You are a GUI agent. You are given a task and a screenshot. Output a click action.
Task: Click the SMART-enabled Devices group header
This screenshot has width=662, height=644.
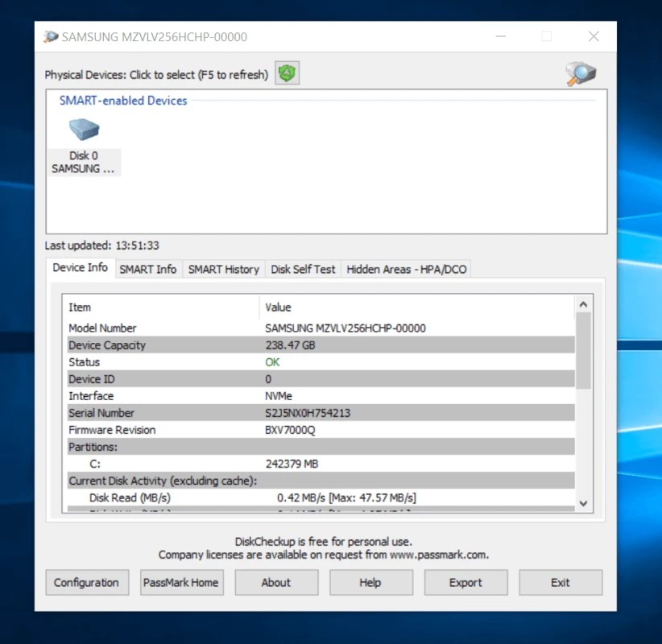coord(123,101)
